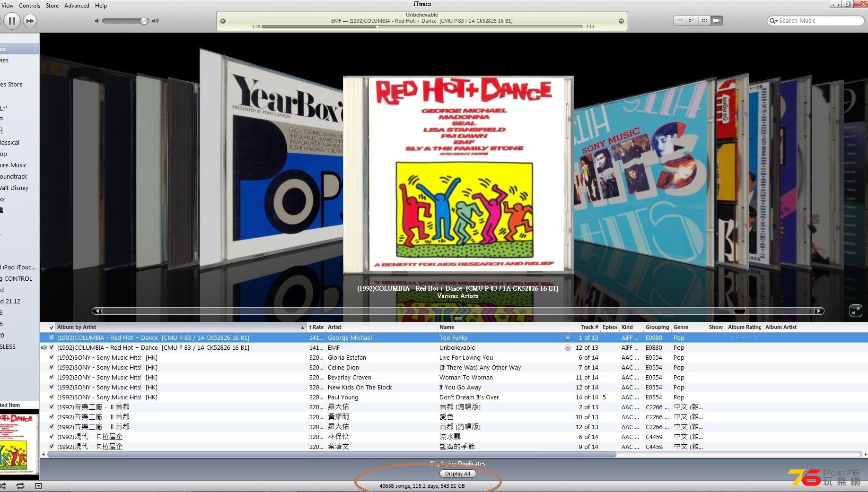The image size is (868, 492).
Task: Sort by the Artist column header
Action: (x=381, y=327)
